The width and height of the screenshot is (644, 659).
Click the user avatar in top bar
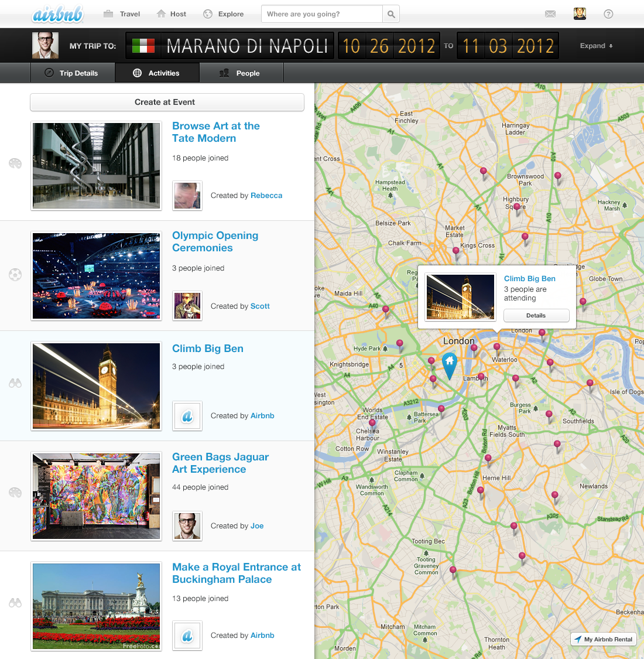(580, 14)
